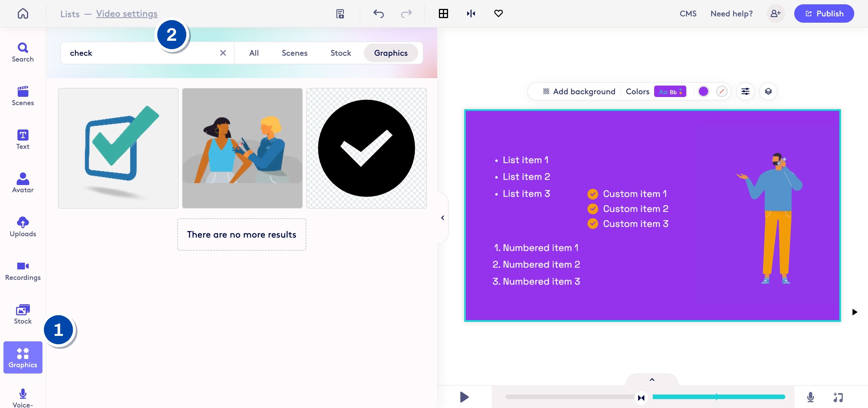
Task: Switch to the All results tab
Action: pos(254,53)
